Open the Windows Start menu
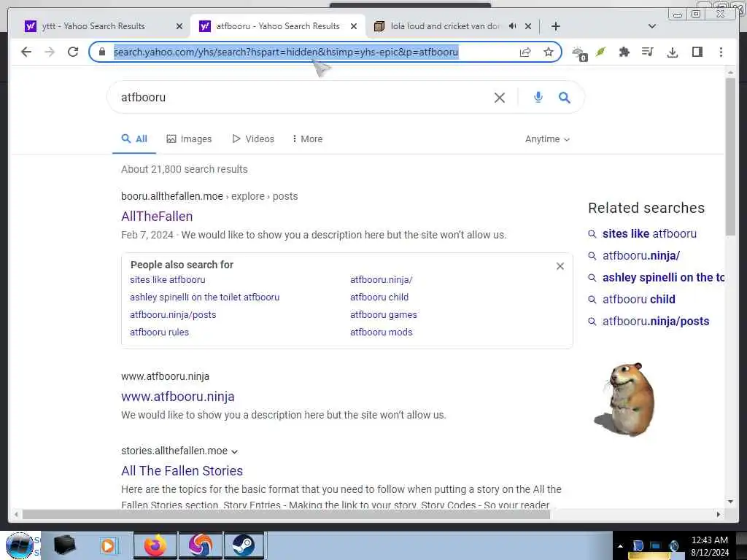Image resolution: width=747 pixels, height=560 pixels. point(20,545)
